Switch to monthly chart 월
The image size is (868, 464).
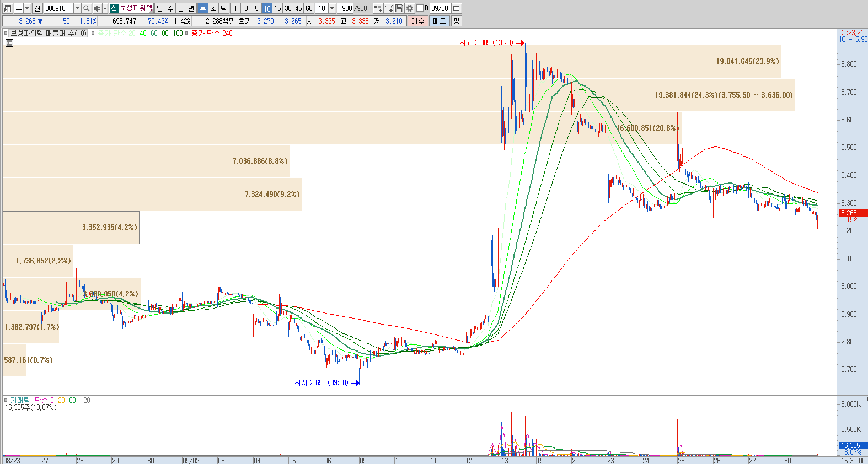coord(180,8)
